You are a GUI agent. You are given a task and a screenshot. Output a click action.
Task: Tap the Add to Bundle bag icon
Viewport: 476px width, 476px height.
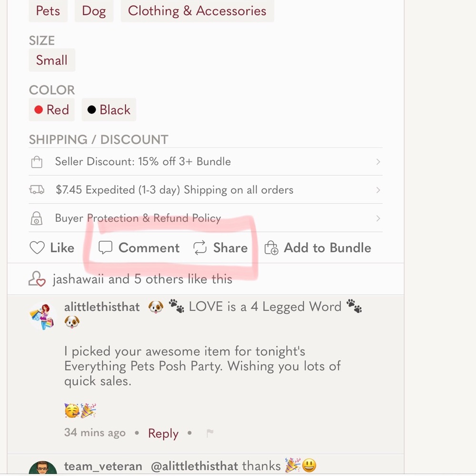coord(271,248)
